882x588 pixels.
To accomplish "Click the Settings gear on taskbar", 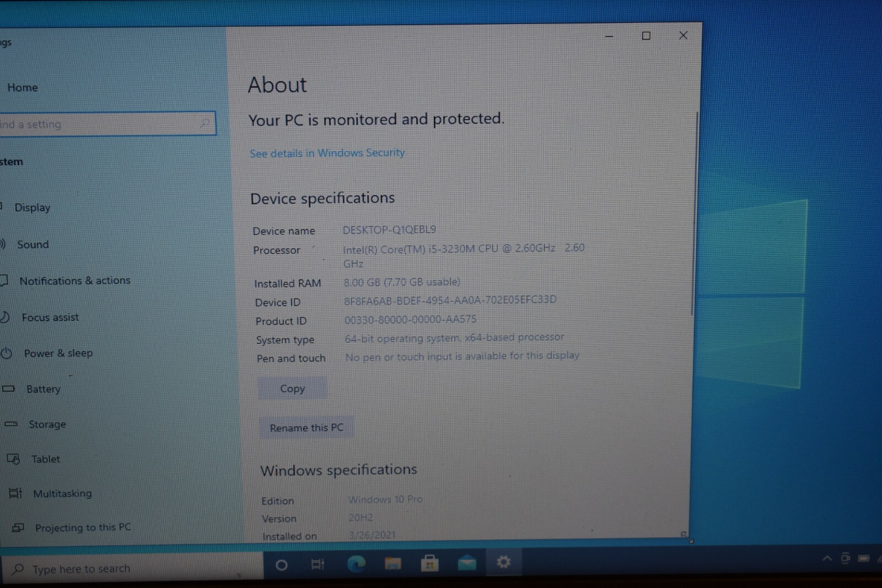I will 503,562.
